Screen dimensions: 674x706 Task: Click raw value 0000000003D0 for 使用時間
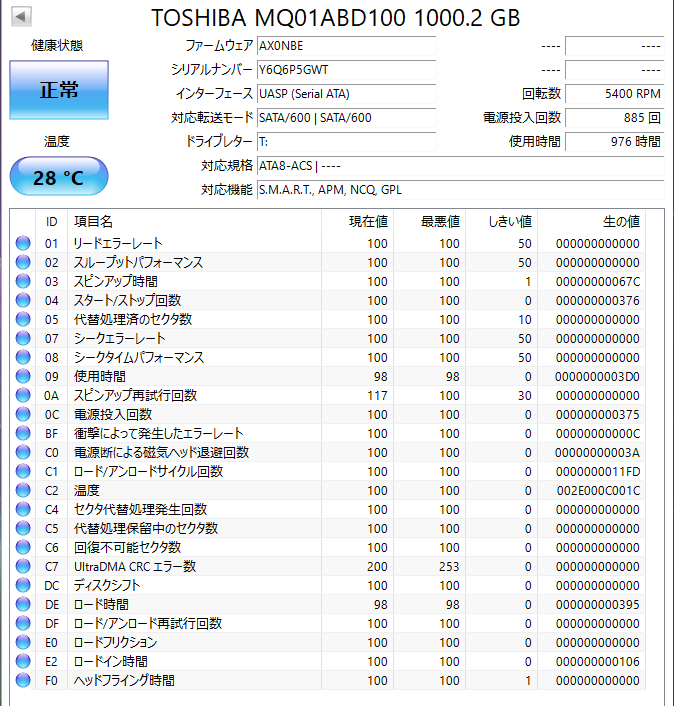[597, 376]
